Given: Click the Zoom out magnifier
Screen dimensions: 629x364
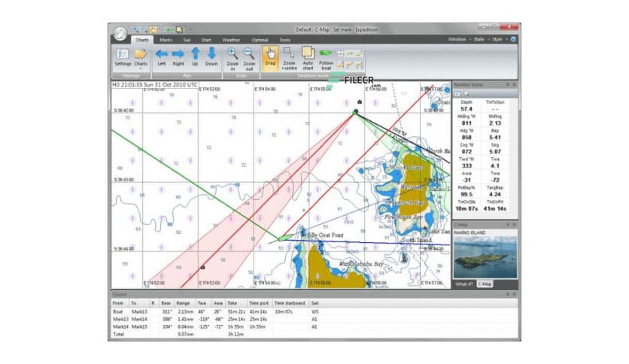Looking at the screenshot, I should 248,57.
